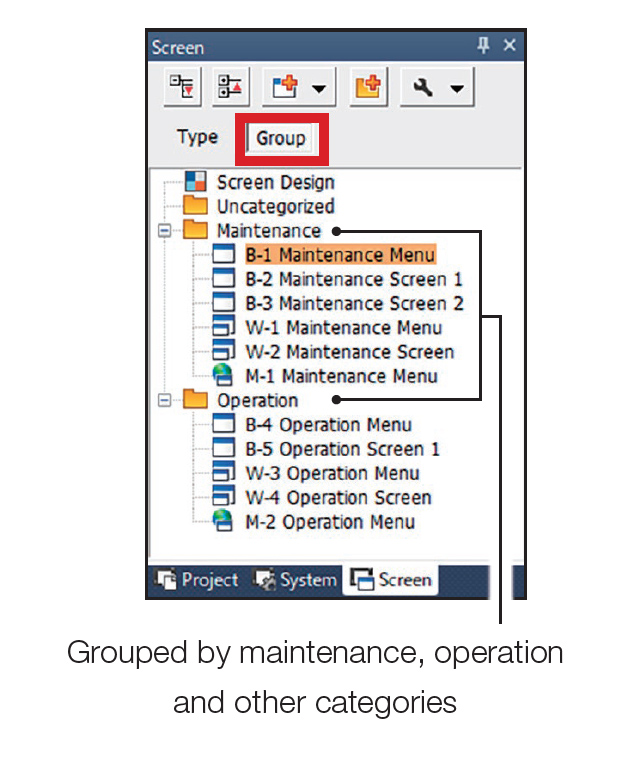Image resolution: width=625 pixels, height=780 pixels.
Task: Open the wrench tool dropdown arrow
Action: (x=456, y=89)
